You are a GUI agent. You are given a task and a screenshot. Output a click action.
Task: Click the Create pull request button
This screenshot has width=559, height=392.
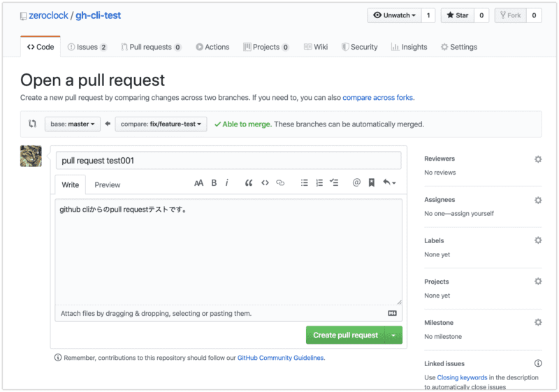345,335
